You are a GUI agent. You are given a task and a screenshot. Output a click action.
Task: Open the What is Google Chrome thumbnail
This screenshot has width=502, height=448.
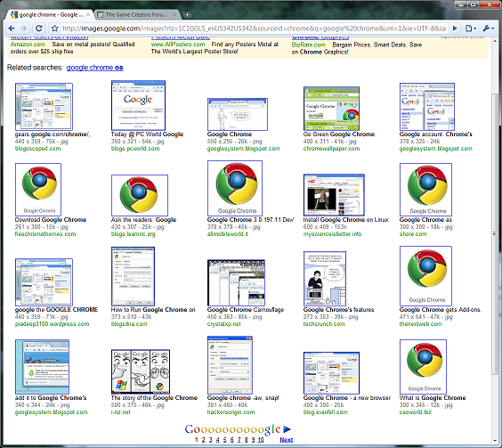[x=423, y=367]
